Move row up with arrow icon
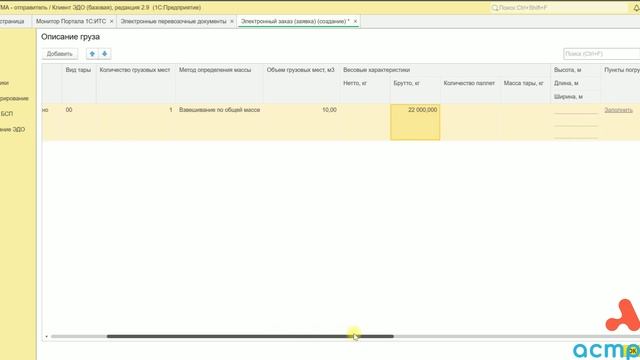This screenshot has height=360, width=640. pyautogui.click(x=92, y=54)
